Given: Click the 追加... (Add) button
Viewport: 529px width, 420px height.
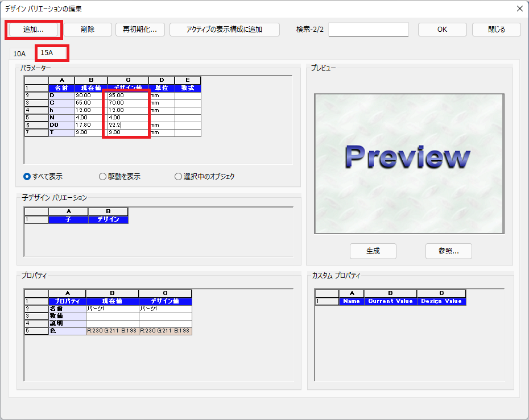Looking at the screenshot, I should click(33, 30).
